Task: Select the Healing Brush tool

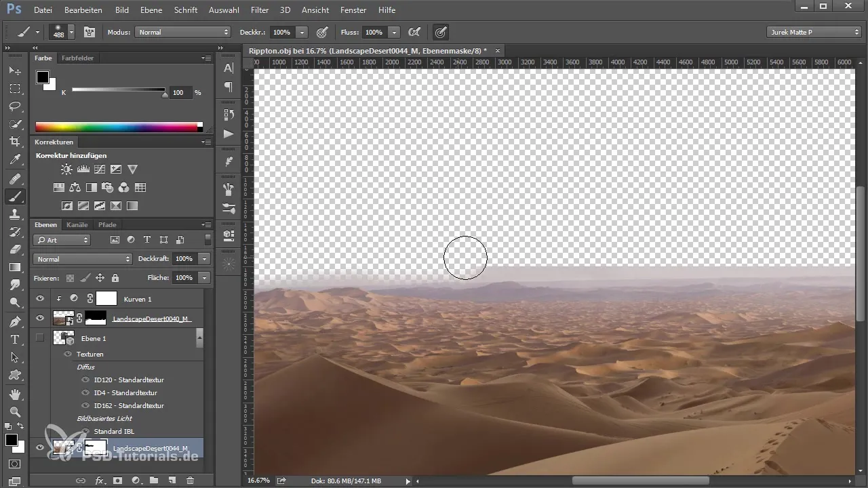Action: [x=15, y=178]
